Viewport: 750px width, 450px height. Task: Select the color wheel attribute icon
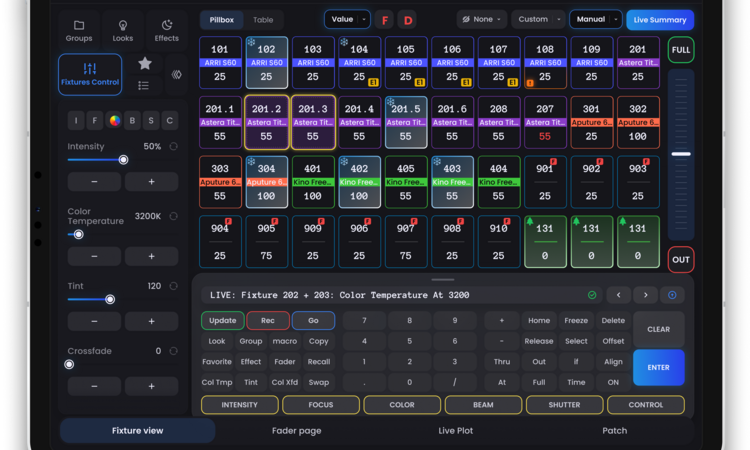click(114, 121)
